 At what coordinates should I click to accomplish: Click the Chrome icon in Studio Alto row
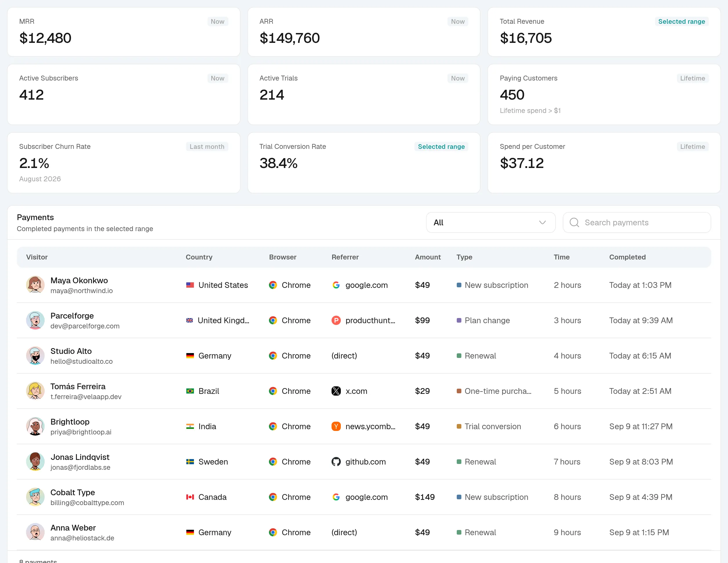coord(273,355)
